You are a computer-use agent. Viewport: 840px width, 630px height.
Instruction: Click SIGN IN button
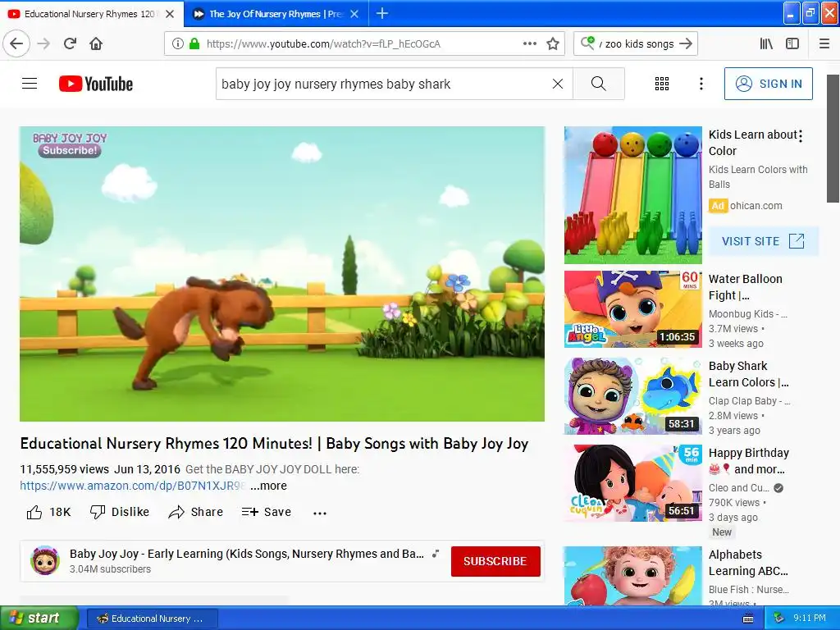pos(768,84)
